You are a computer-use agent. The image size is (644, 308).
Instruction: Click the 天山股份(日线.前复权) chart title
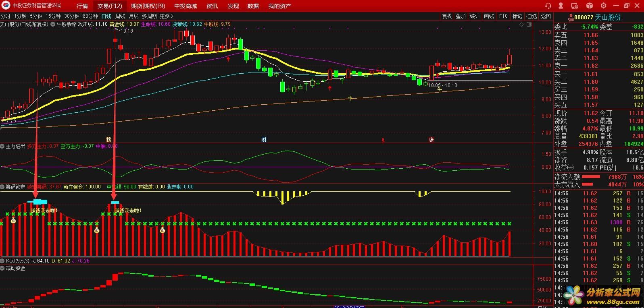(x=24, y=24)
